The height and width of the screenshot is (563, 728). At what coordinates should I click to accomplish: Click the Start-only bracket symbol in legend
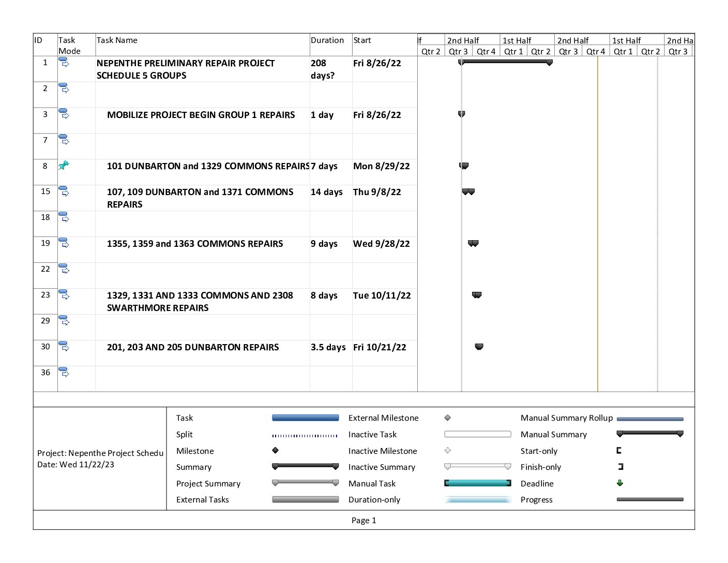click(x=619, y=451)
